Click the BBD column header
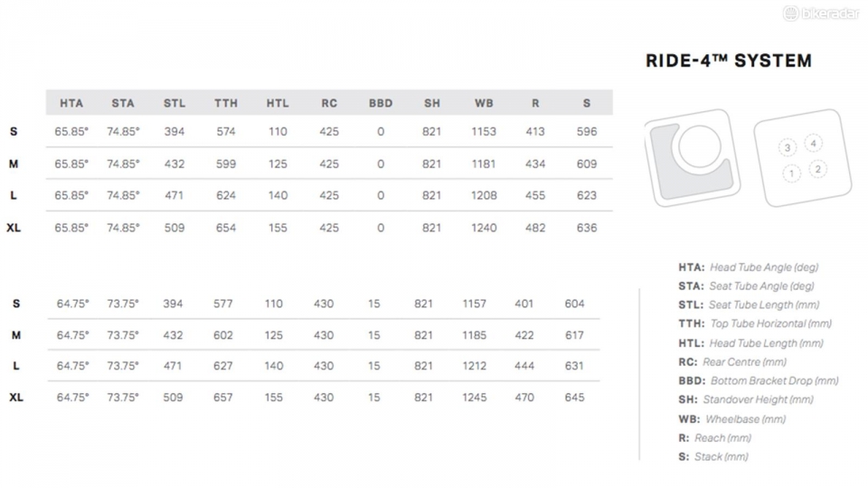 pos(381,103)
